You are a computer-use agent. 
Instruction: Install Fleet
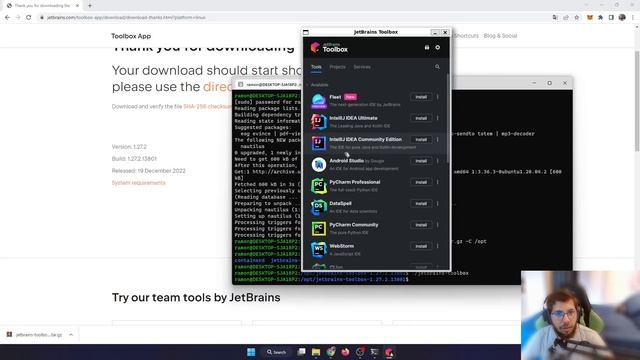[x=421, y=97]
